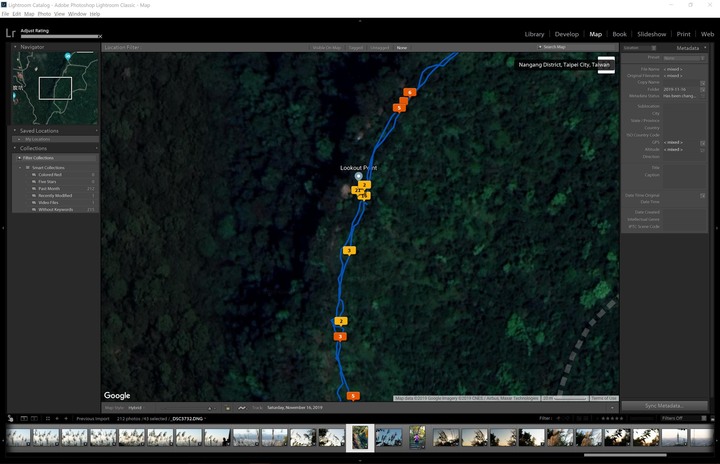Open the Window menu
This screenshot has height=464, width=720.
click(x=77, y=14)
